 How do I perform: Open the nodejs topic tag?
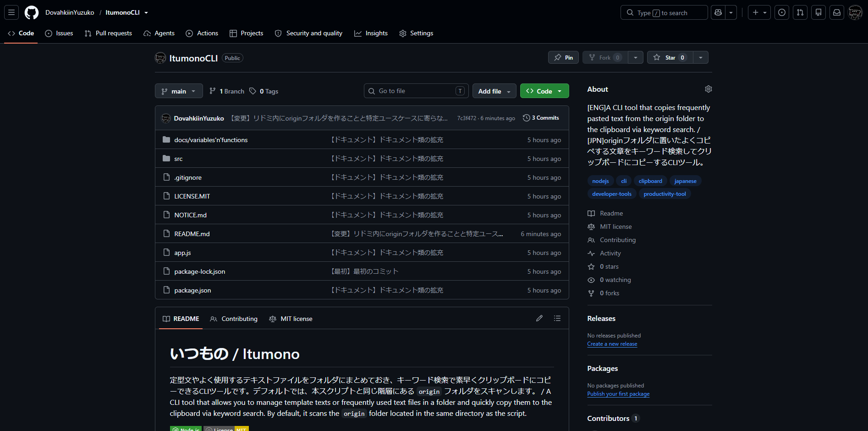600,181
